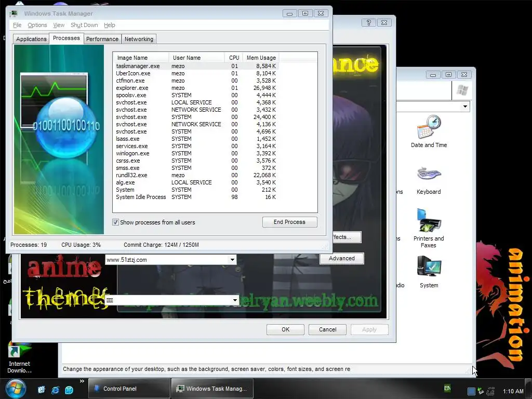
Task: Click the help question mark button in Display dialog
Action: coord(369,22)
